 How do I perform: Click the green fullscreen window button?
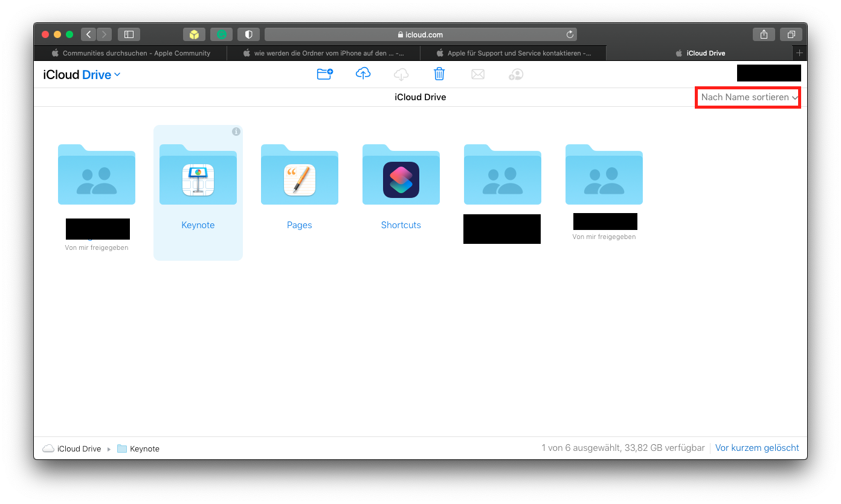pos(69,34)
